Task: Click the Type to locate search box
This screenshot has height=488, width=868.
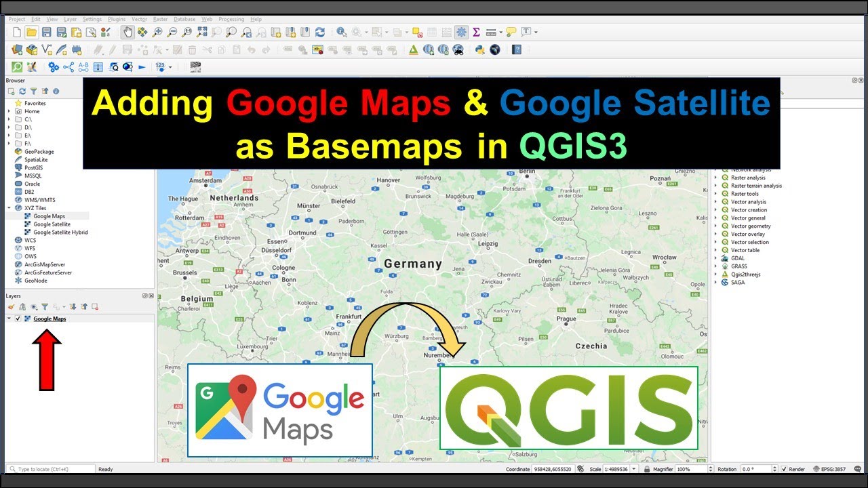Action: (x=51, y=469)
